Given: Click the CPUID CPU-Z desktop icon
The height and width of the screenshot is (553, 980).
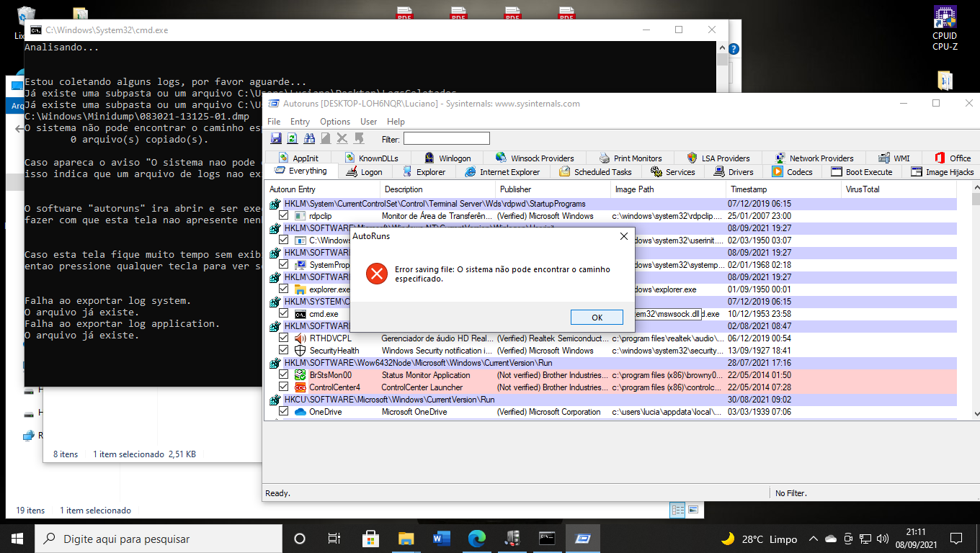Looking at the screenshot, I should pos(945,29).
